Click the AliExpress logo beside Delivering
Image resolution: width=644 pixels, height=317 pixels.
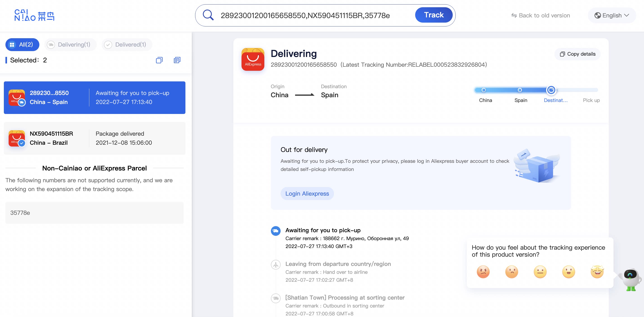click(253, 59)
